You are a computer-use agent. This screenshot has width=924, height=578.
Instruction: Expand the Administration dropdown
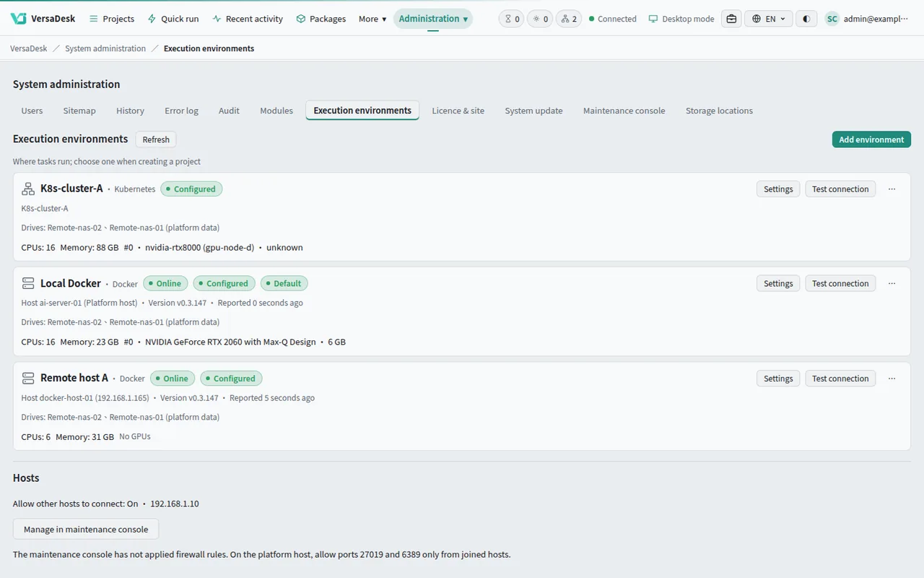click(x=433, y=19)
